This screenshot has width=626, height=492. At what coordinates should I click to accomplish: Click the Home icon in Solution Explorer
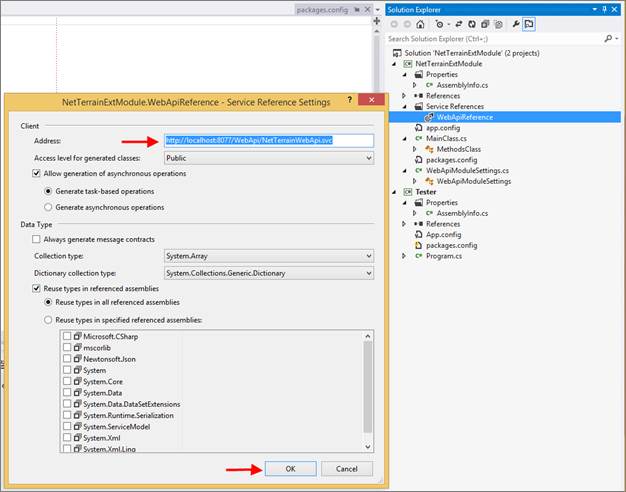422,23
